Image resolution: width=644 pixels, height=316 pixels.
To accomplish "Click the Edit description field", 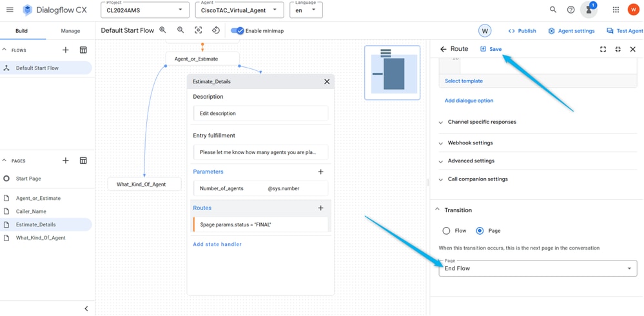I will pos(261,113).
